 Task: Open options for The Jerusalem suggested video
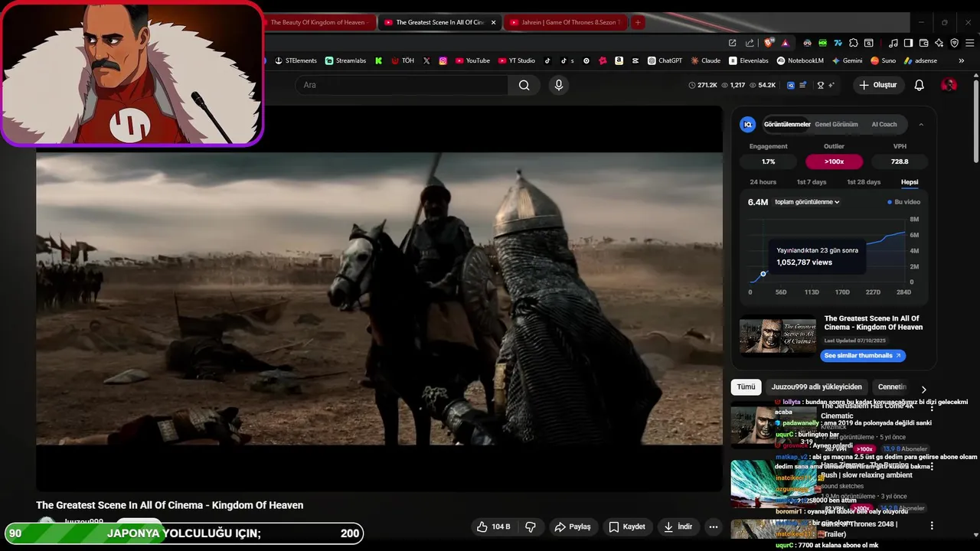(932, 407)
